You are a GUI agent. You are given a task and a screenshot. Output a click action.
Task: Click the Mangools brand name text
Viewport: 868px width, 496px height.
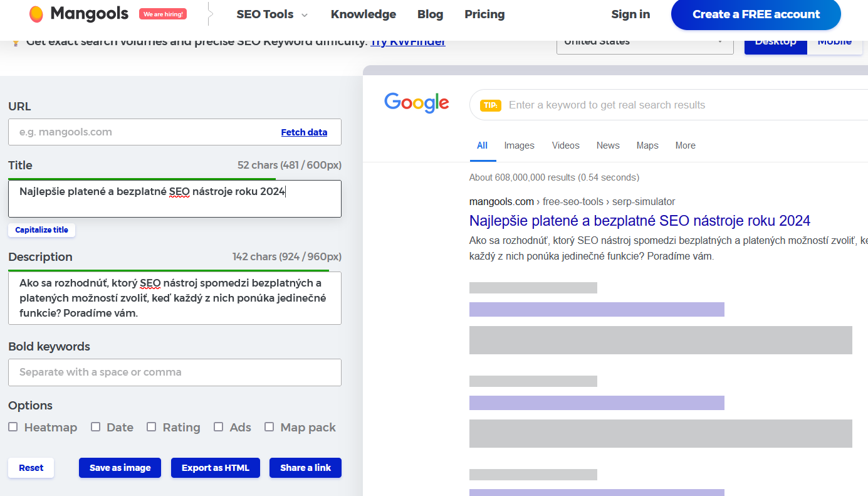(x=89, y=13)
